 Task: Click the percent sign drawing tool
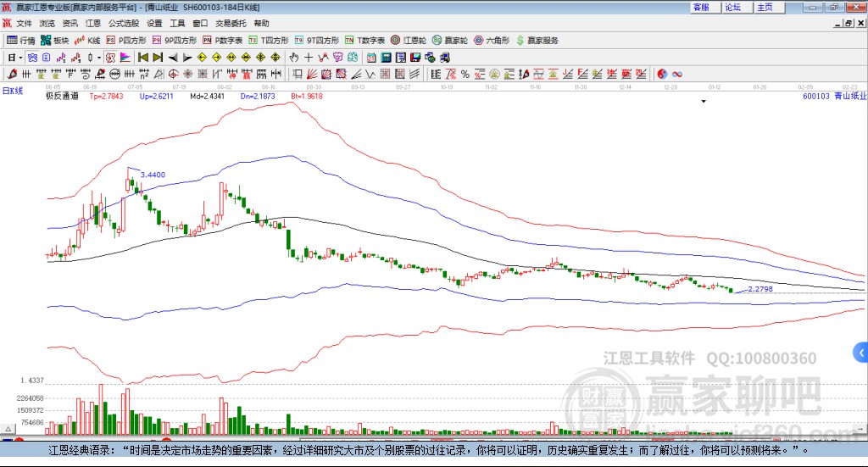[465, 74]
